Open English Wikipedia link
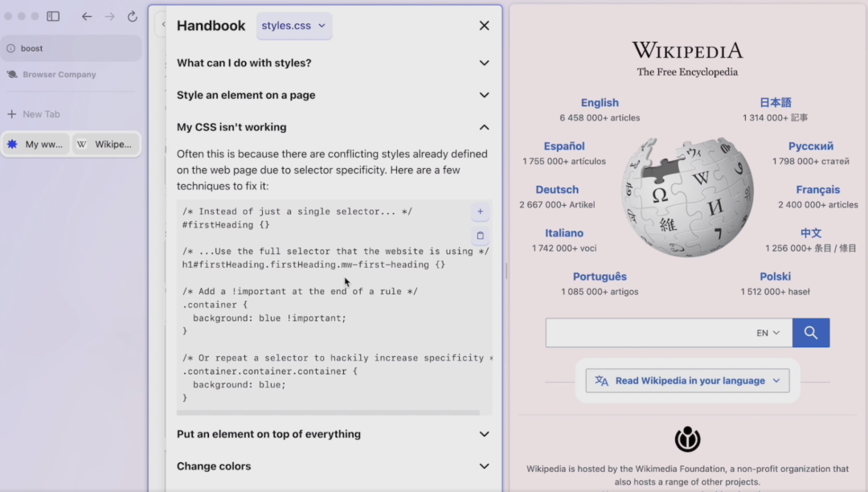Viewport: 868px width, 492px height. (600, 103)
